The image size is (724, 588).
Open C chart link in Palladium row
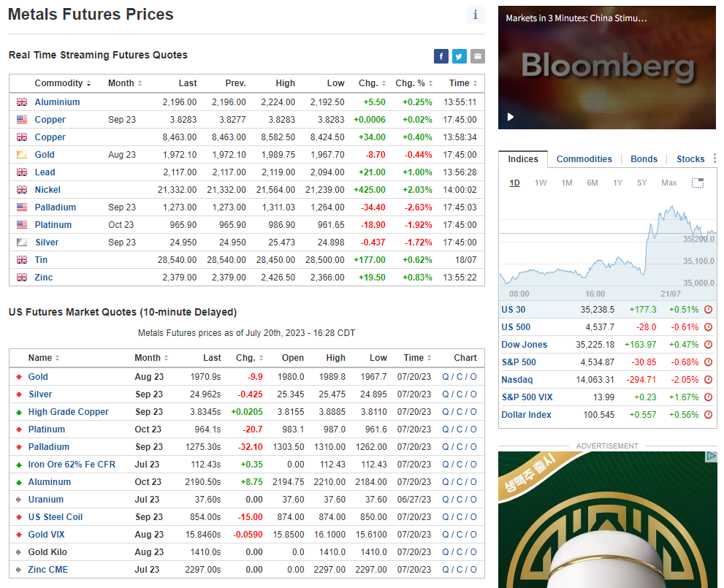pos(460,447)
